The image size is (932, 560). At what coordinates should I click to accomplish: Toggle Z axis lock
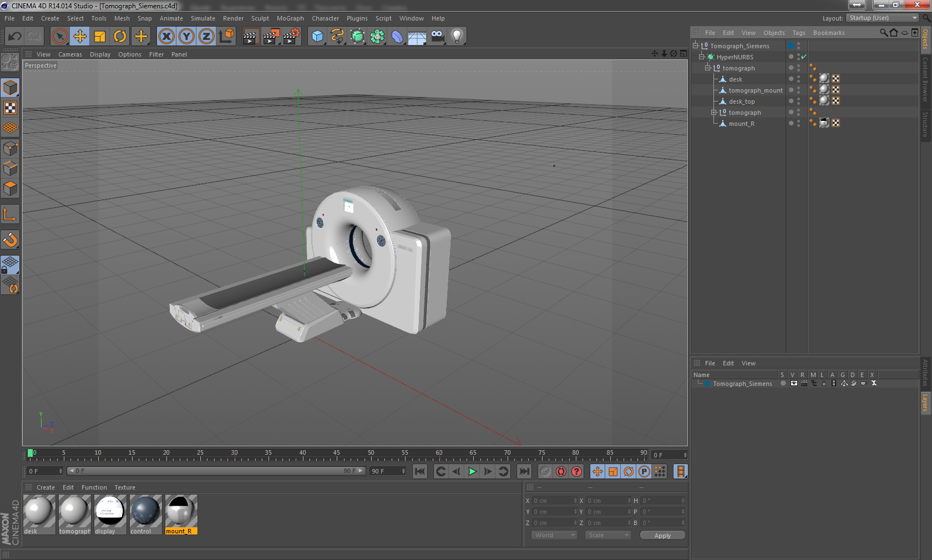pos(206,37)
